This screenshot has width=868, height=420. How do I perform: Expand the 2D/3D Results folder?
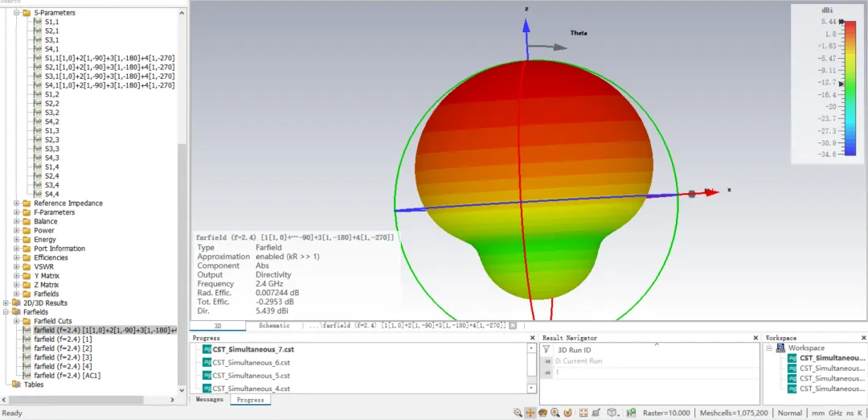tap(6, 303)
